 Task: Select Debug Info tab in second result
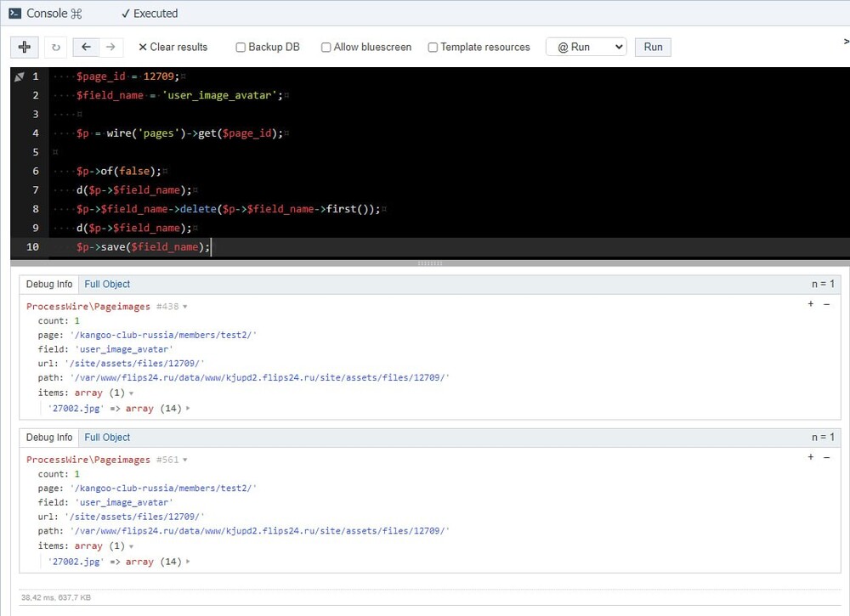coord(49,438)
